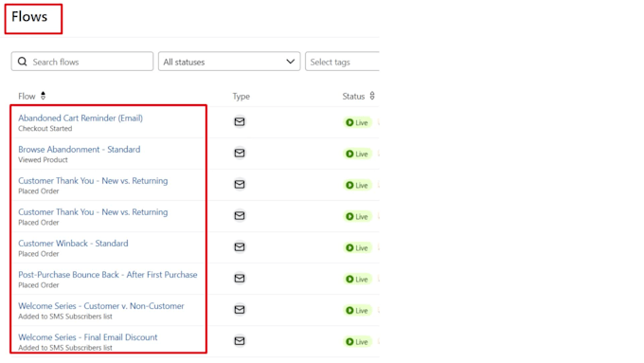644x363 pixels.
Task: Sort by the Flow column arrows
Action: [44, 96]
